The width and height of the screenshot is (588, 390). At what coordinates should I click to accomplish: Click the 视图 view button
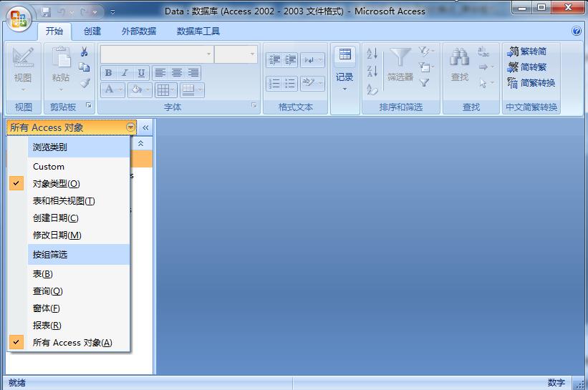click(23, 69)
